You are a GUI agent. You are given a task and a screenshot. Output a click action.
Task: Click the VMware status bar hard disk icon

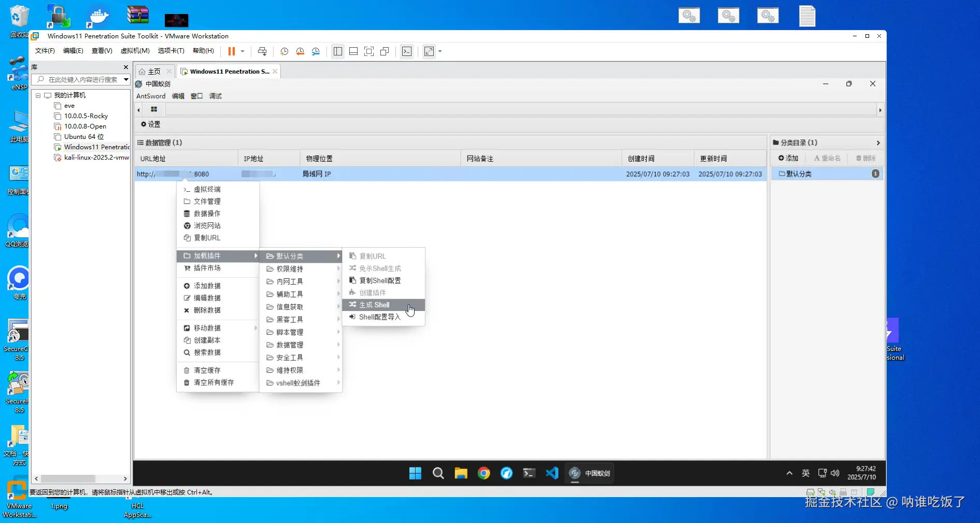[810, 492]
